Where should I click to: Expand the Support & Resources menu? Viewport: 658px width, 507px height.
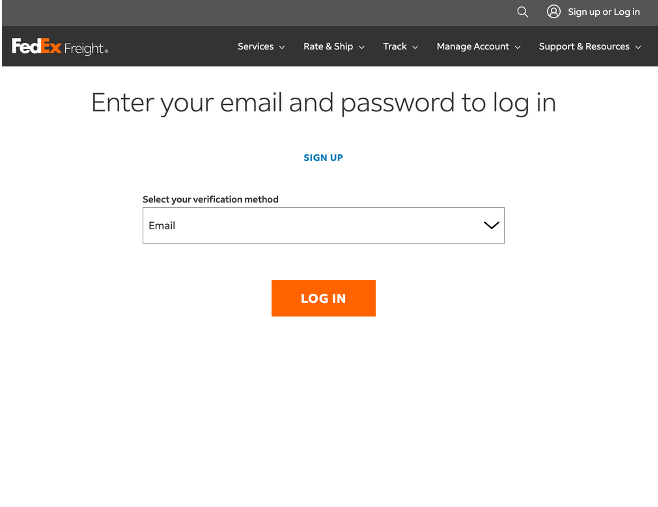tap(590, 47)
